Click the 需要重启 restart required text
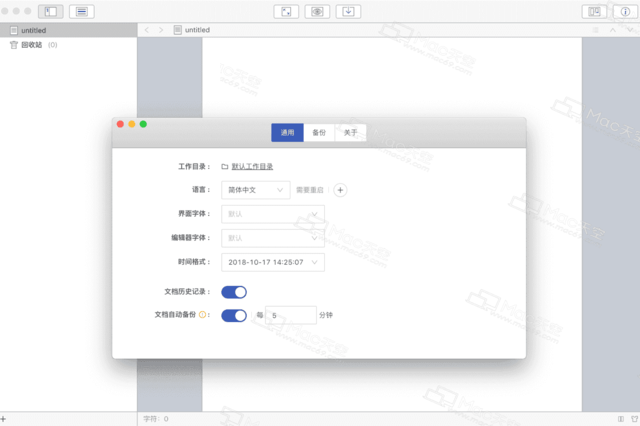The image size is (640, 426). click(310, 190)
